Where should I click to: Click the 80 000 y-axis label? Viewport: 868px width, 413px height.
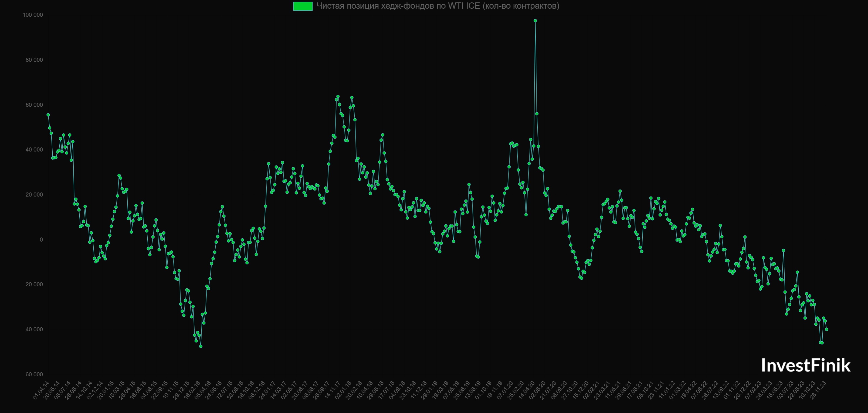pos(34,60)
